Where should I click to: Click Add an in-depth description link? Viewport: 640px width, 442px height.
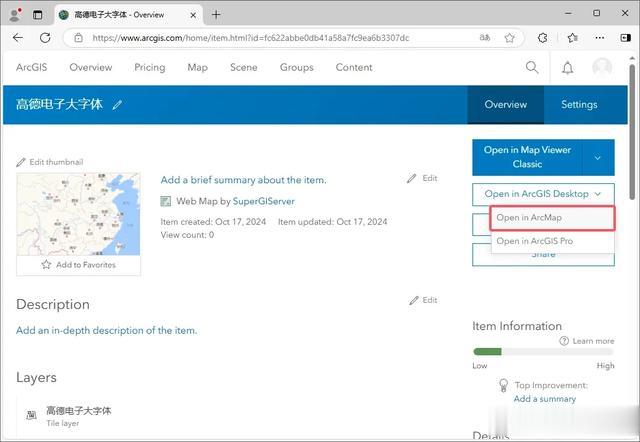coord(107,330)
